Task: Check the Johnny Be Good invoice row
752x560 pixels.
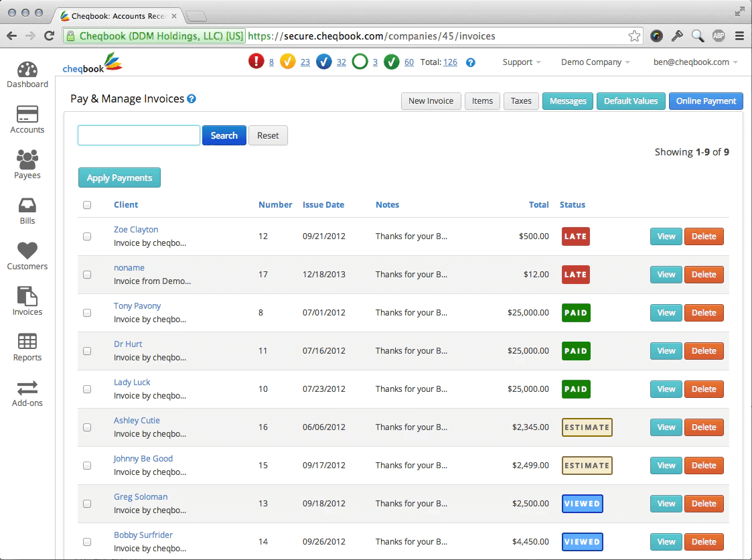Action: pyautogui.click(x=87, y=466)
